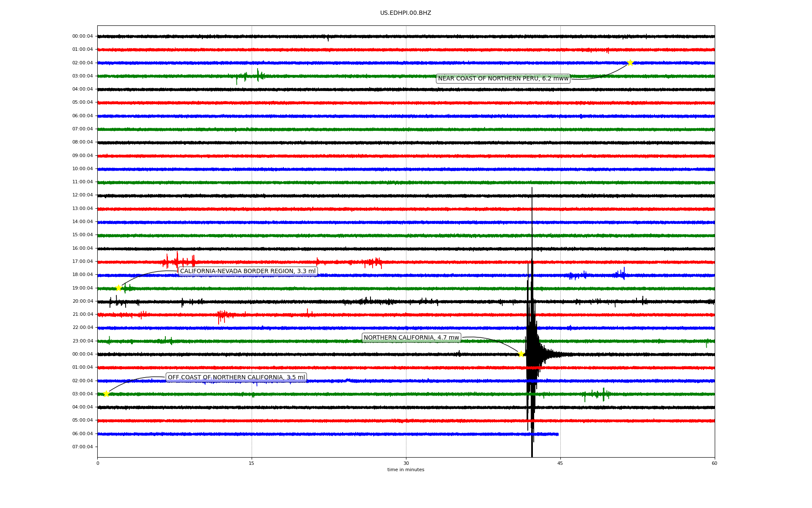Click the California-Nevada border star marker
The image size is (812, 508).
click(x=118, y=288)
